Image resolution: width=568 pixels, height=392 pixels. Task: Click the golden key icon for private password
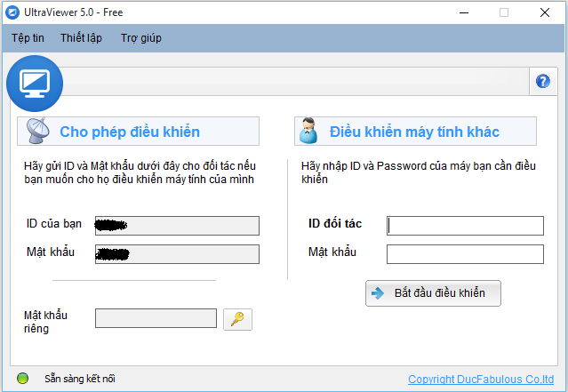(237, 319)
